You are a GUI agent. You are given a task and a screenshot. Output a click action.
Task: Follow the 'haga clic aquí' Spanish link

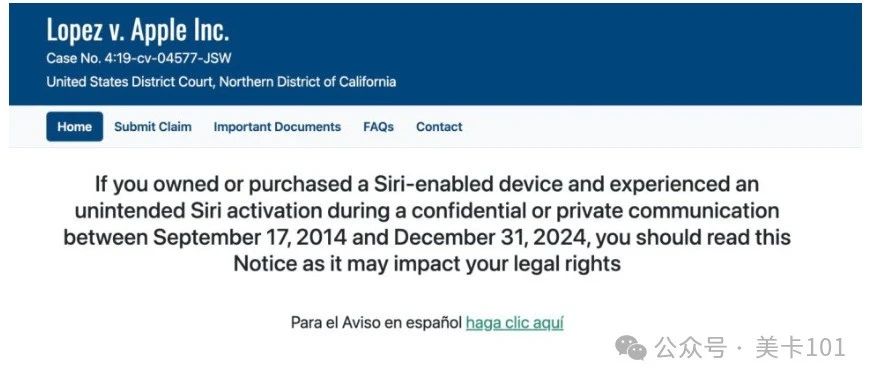point(514,322)
